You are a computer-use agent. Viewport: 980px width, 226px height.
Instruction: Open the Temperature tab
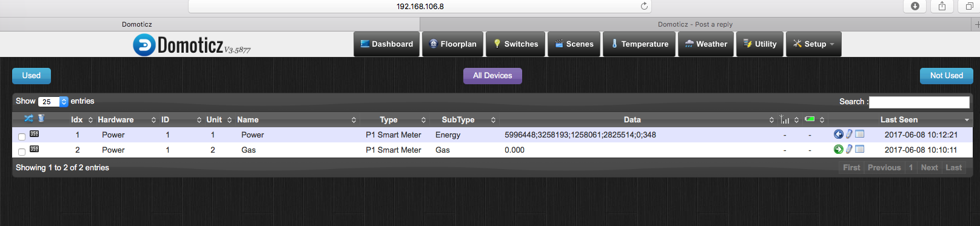click(639, 44)
